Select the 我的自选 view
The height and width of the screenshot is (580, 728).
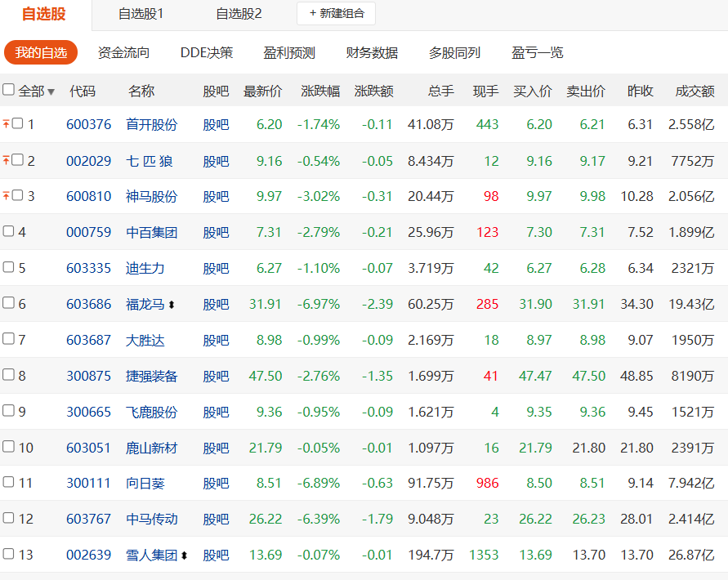click(41, 52)
